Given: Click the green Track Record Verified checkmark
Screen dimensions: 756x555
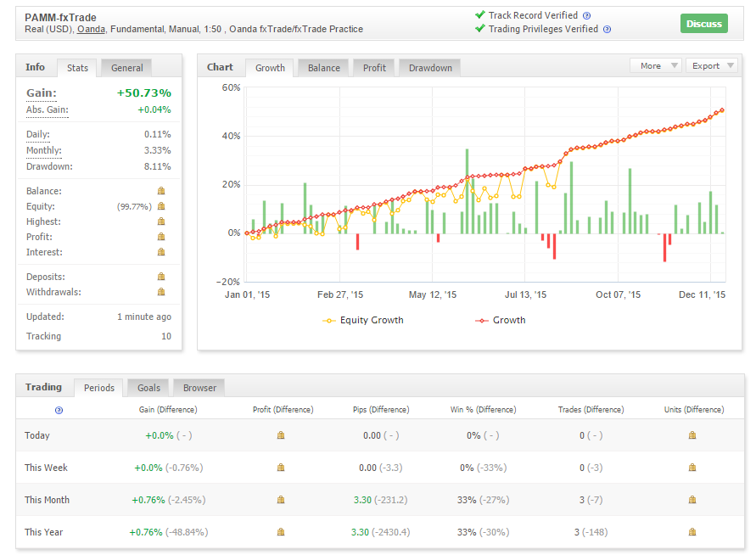Looking at the screenshot, I should (x=479, y=14).
